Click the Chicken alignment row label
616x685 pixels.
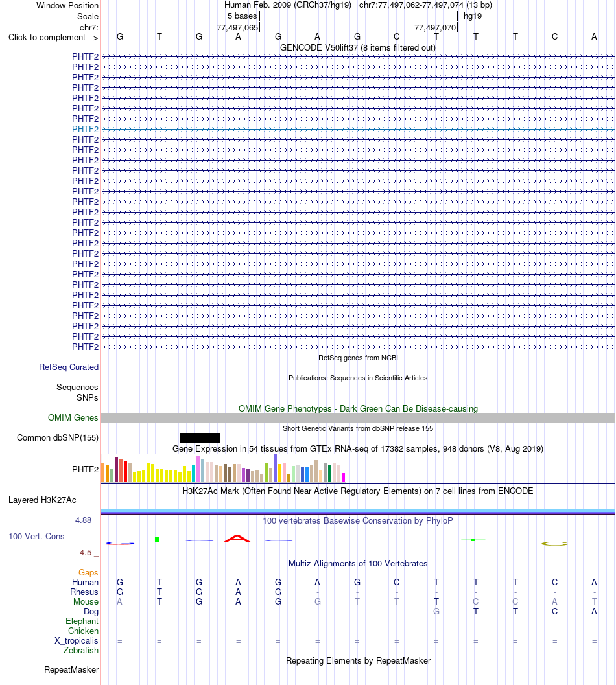pos(83,631)
